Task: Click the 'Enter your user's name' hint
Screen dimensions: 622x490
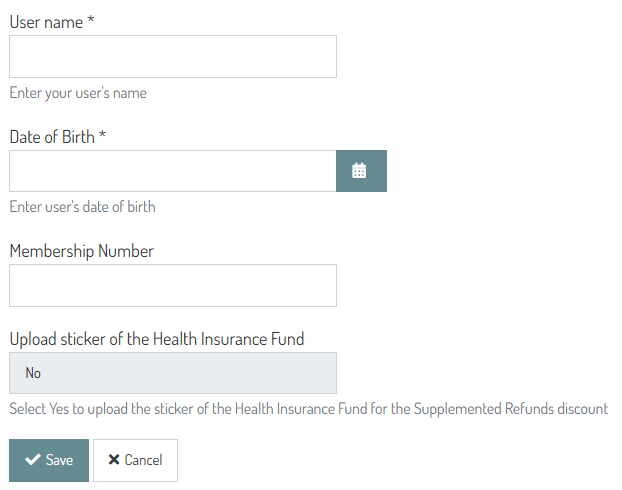Action: click(x=78, y=93)
